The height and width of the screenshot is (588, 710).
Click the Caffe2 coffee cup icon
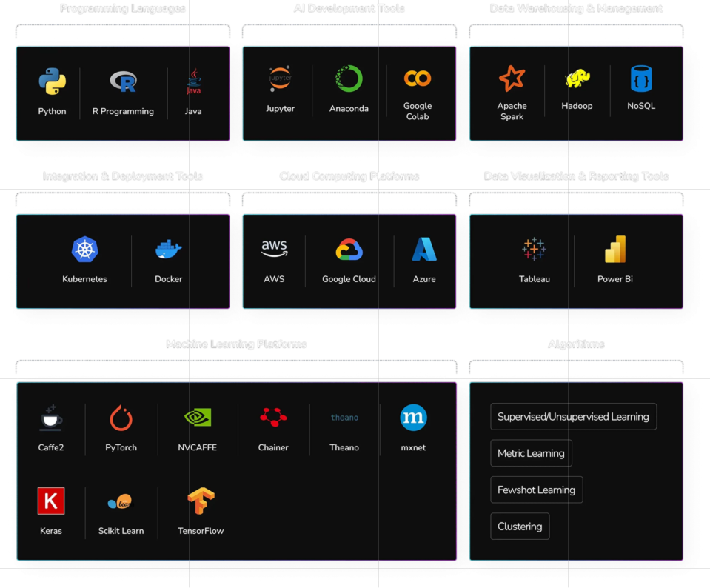(50, 417)
